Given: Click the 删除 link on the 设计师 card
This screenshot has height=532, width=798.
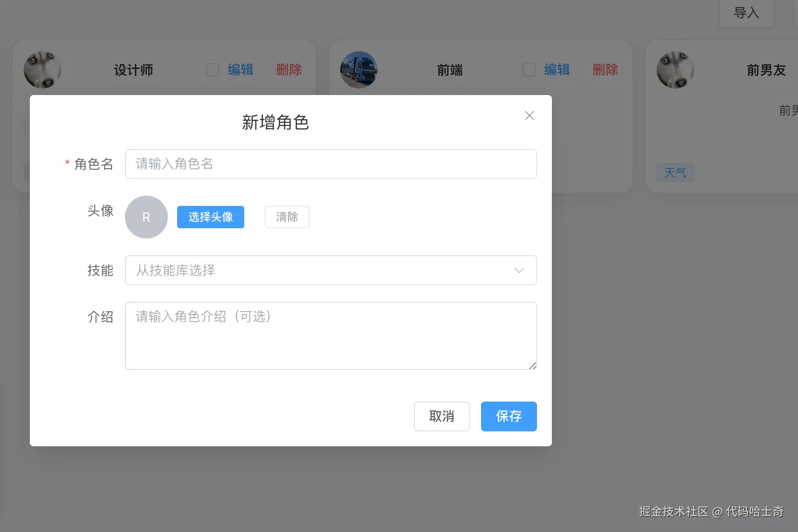Looking at the screenshot, I should pos(288,69).
